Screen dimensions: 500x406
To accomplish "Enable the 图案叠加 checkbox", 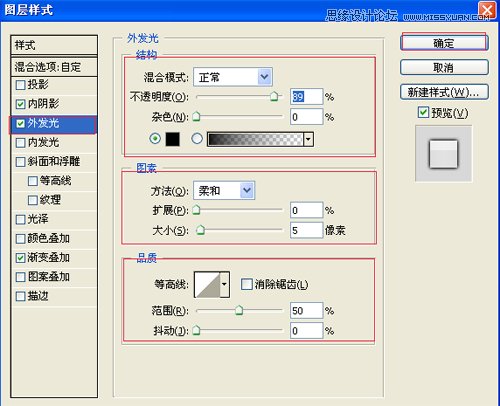I will tap(21, 277).
